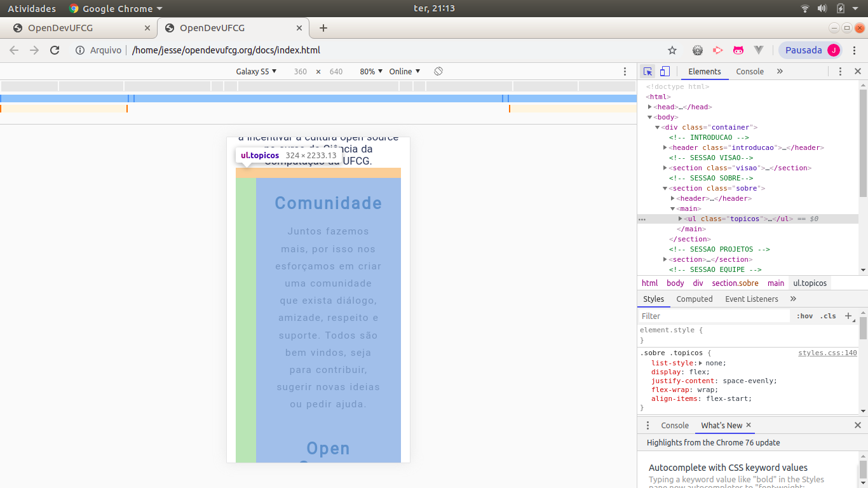Open the Google Chrome app menu
Viewport: 868px width, 488px height.
coord(116,9)
